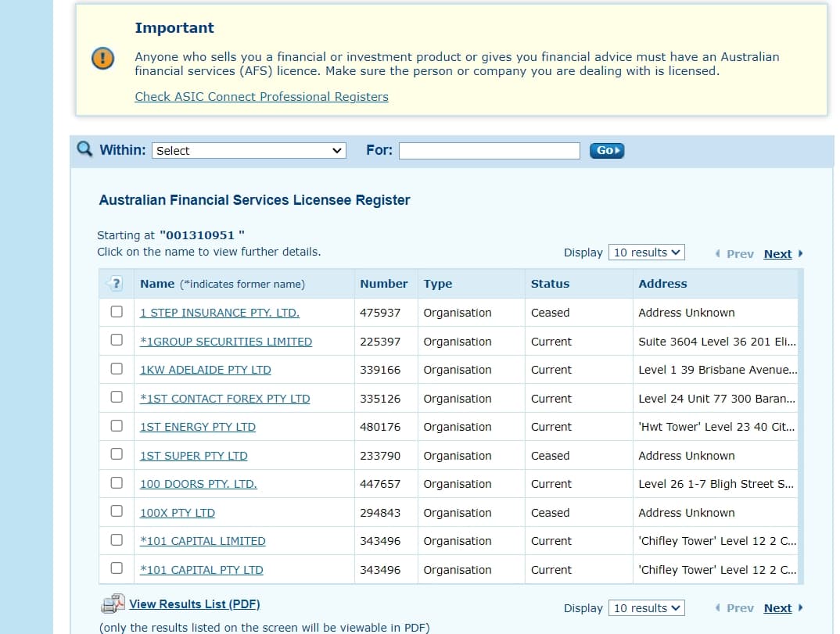Tick checkbox for 1ST SUPER PTY LTD

click(x=117, y=454)
